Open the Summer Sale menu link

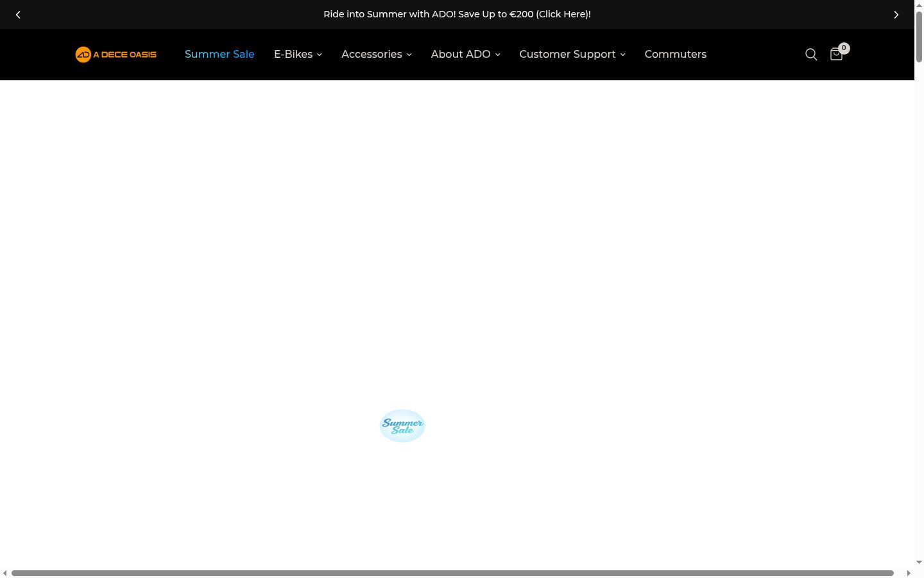coord(219,55)
